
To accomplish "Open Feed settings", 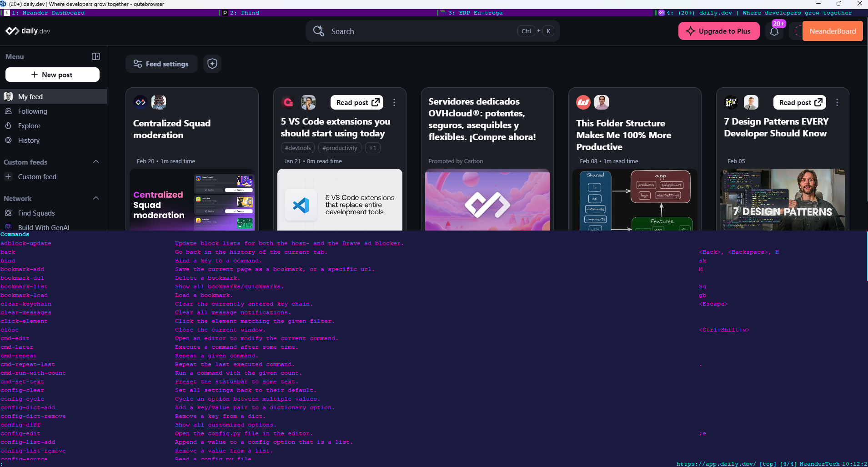I will pos(161,64).
